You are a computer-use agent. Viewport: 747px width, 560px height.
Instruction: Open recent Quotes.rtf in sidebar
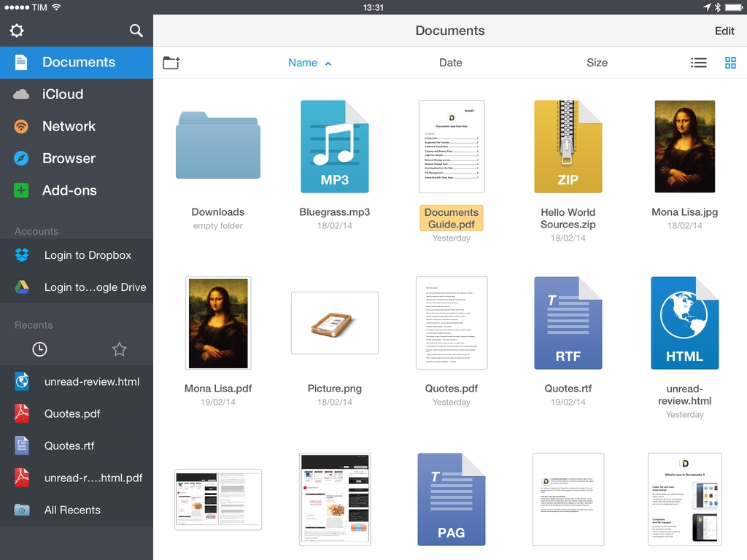pos(77,446)
